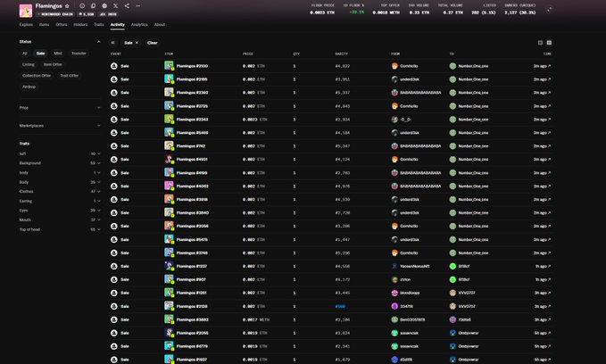The width and height of the screenshot is (606, 364).
Task: Toggle the Collection Offer status filter
Action: (x=37, y=76)
